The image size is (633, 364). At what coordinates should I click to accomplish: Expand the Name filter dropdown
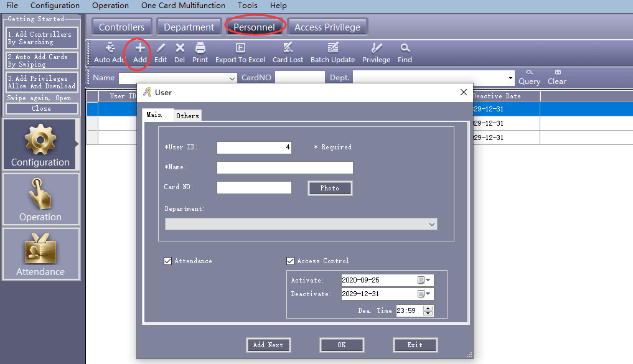click(x=232, y=78)
